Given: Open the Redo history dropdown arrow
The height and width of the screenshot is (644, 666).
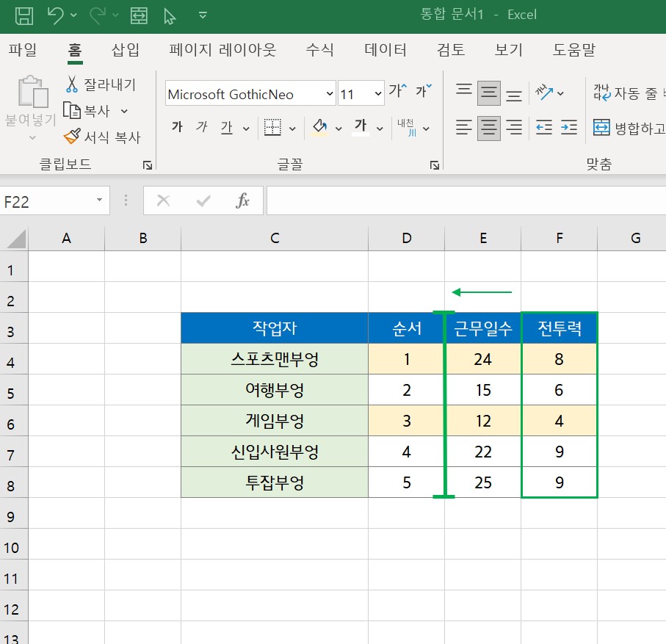Looking at the screenshot, I should [x=115, y=15].
